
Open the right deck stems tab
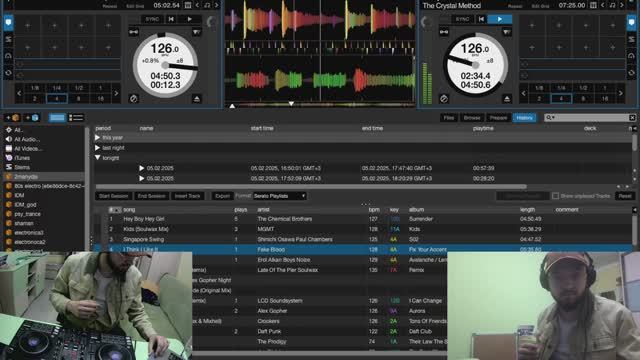631,39
